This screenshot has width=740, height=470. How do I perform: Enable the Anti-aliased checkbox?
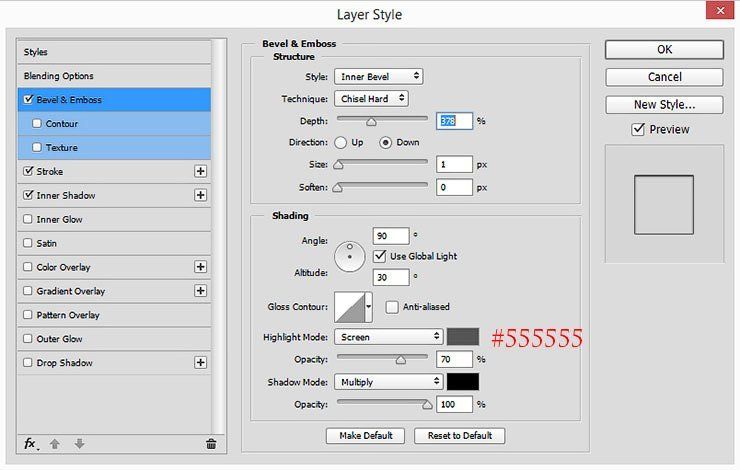[x=392, y=307]
